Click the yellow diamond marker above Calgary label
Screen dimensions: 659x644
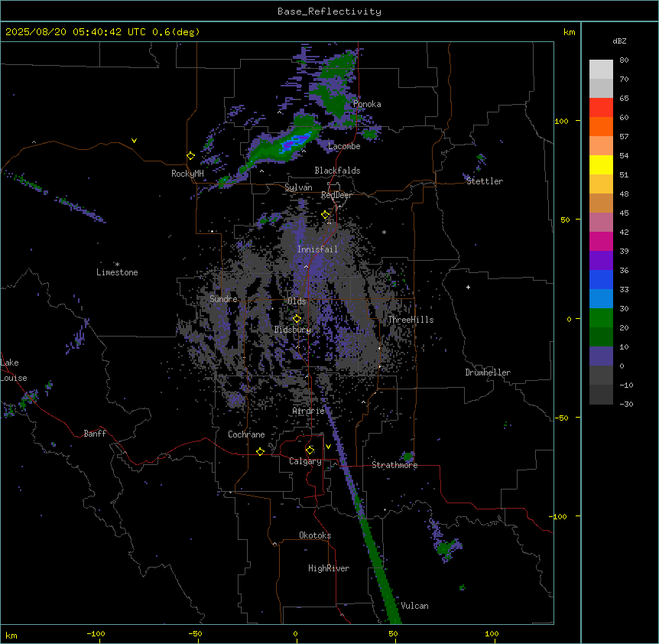tap(310, 450)
